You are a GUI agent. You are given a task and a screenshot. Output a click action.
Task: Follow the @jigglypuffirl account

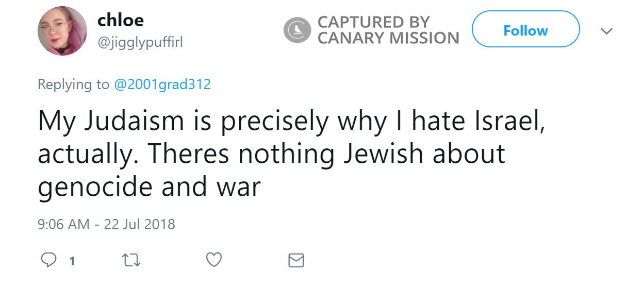[525, 31]
